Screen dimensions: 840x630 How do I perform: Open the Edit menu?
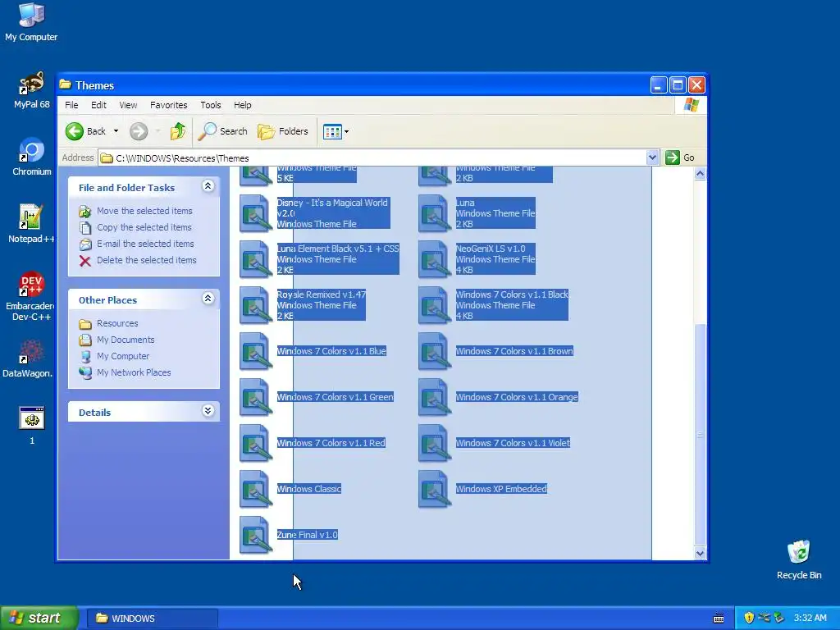coord(98,105)
